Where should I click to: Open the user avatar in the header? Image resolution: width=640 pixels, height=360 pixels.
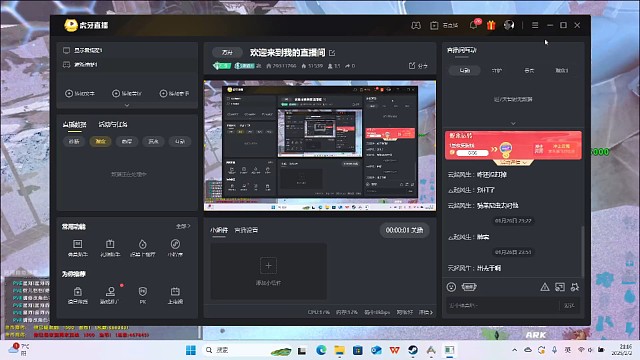[x=509, y=25]
